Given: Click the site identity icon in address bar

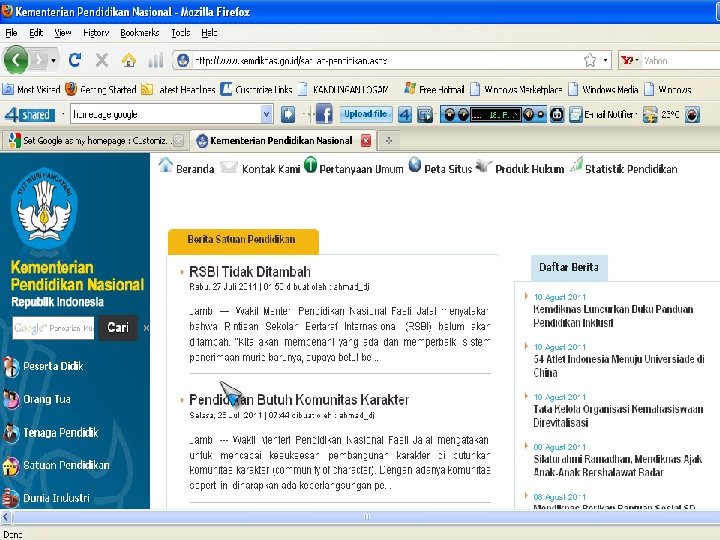Looking at the screenshot, I should [183, 61].
